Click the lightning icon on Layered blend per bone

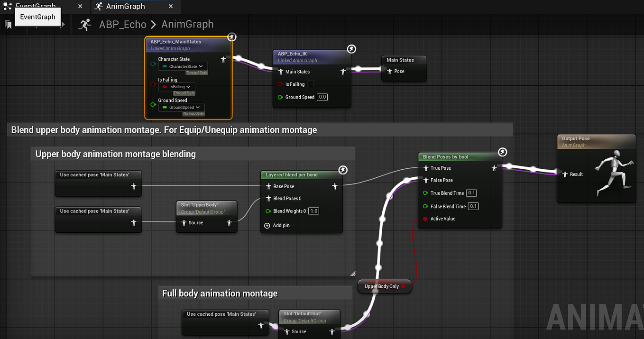pyautogui.click(x=343, y=170)
